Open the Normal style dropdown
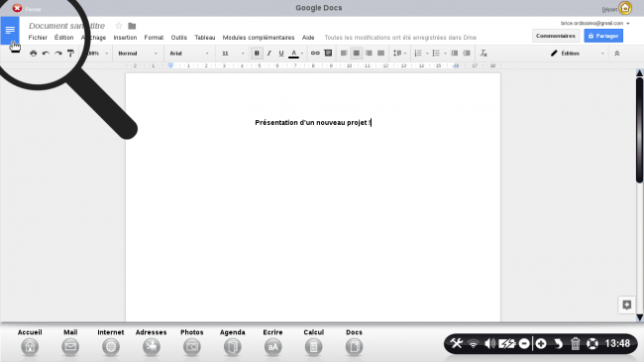 138,54
